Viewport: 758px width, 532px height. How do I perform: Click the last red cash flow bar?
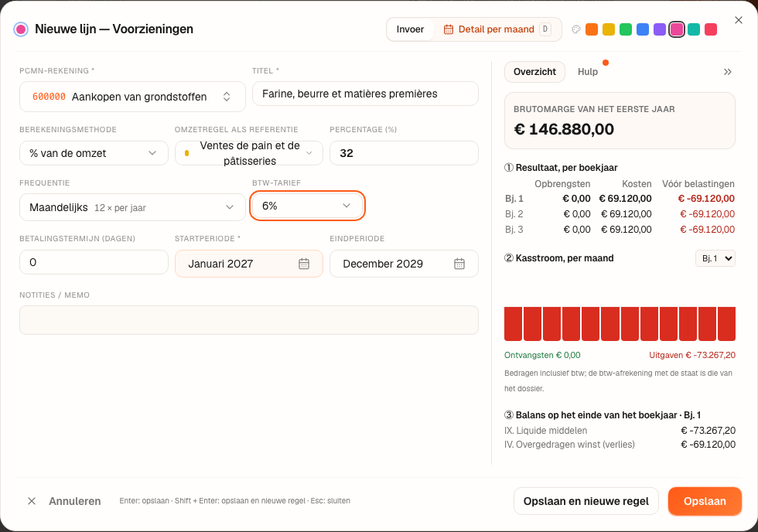point(726,324)
